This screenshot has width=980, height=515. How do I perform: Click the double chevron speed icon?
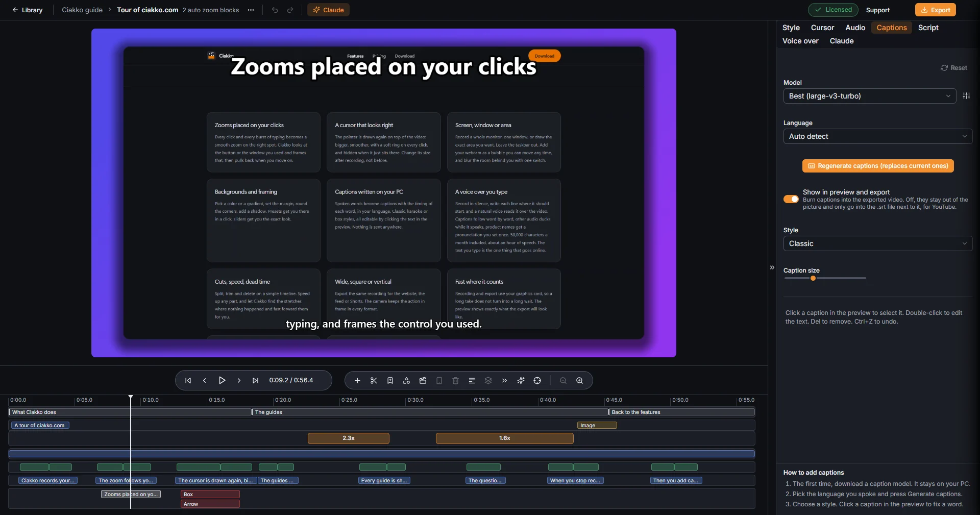pyautogui.click(x=504, y=380)
